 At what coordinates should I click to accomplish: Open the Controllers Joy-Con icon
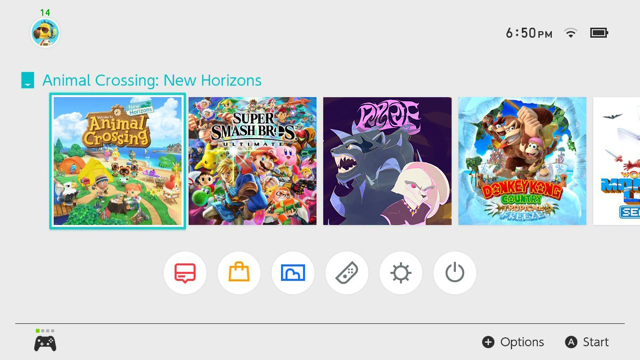347,273
